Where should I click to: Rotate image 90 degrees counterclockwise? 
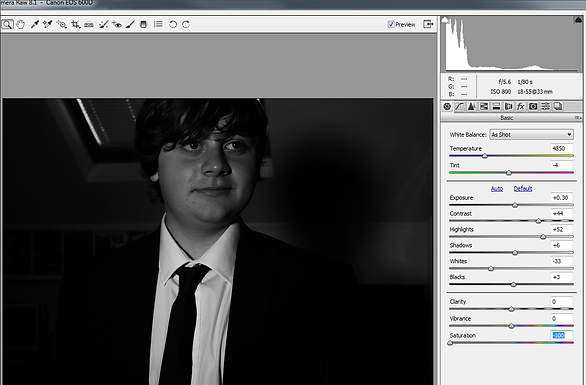(173, 24)
